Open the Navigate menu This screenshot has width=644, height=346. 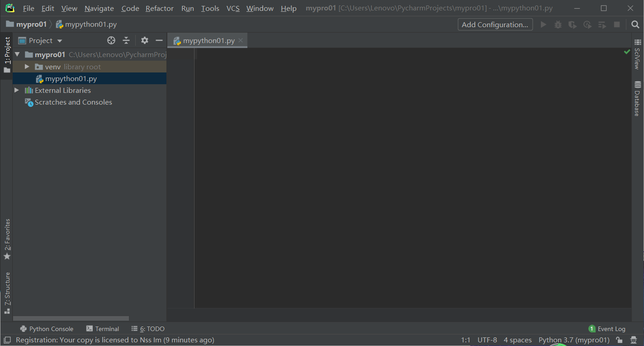tap(99, 8)
